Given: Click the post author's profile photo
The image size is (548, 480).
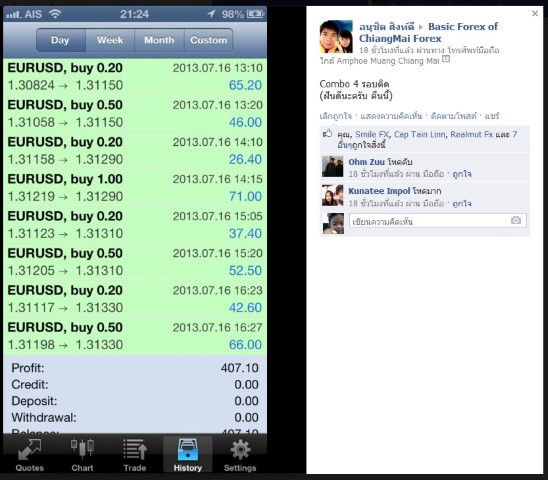Looking at the screenshot, I should coord(336,37).
